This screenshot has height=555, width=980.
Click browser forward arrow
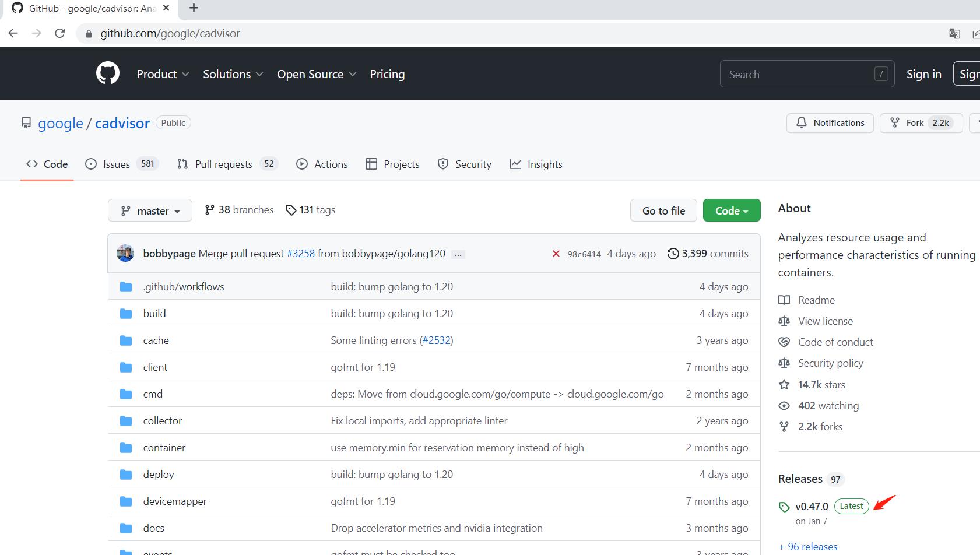[36, 33]
